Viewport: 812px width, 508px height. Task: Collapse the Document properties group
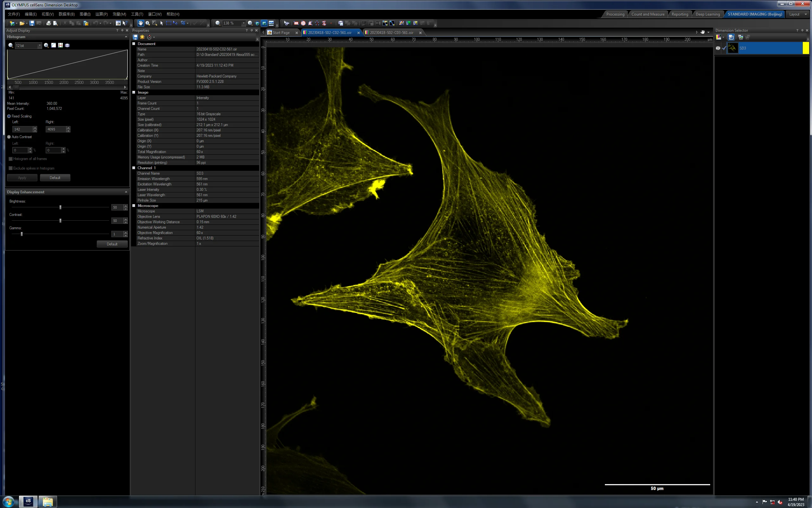click(x=134, y=44)
